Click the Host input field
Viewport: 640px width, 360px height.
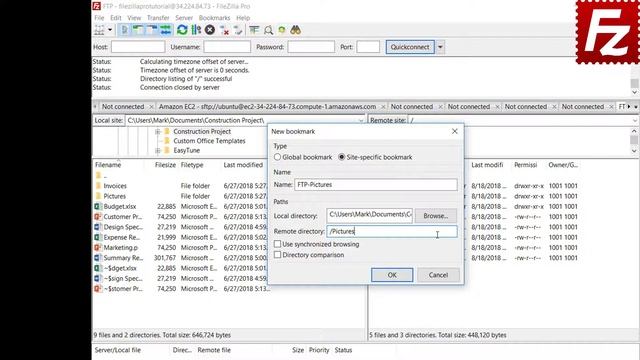(x=138, y=47)
